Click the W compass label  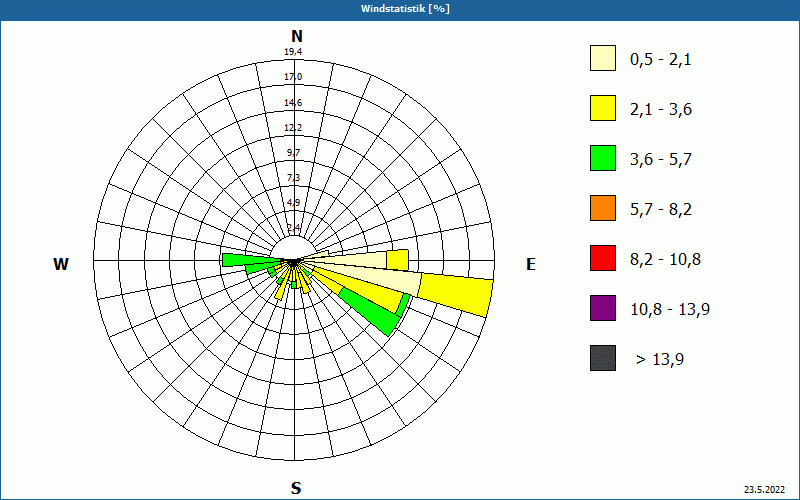pos(61,264)
